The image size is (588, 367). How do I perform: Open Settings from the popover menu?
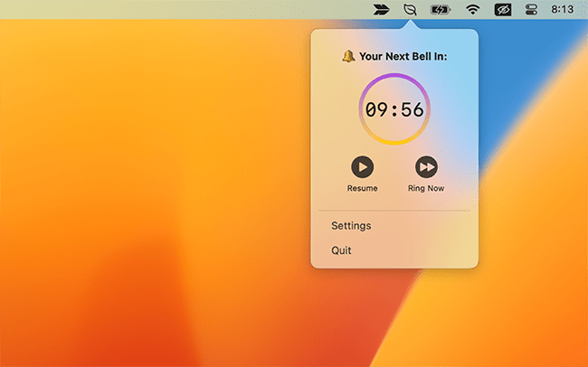pyautogui.click(x=351, y=226)
